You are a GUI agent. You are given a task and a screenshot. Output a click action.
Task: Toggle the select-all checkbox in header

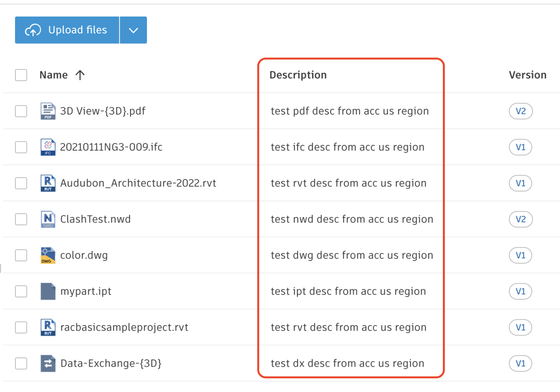tap(21, 75)
